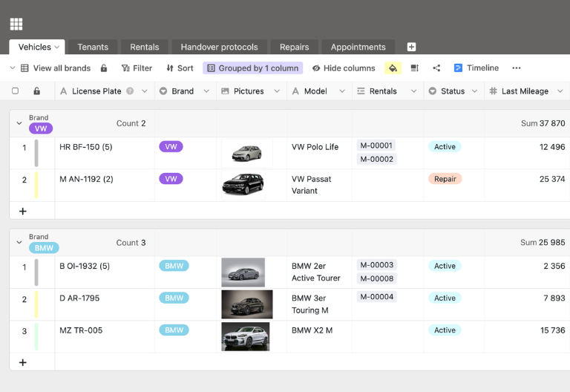
Task: Toggle the Grouped by 1 column option
Action: [x=252, y=68]
